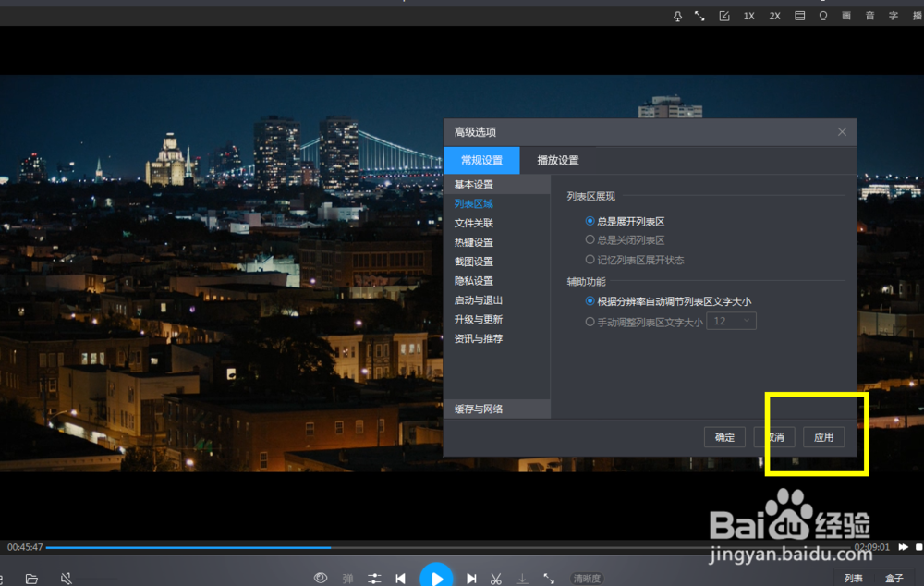Toggle the 列表 playlist button
Viewport: 924px width, 586px height.
pos(853,578)
